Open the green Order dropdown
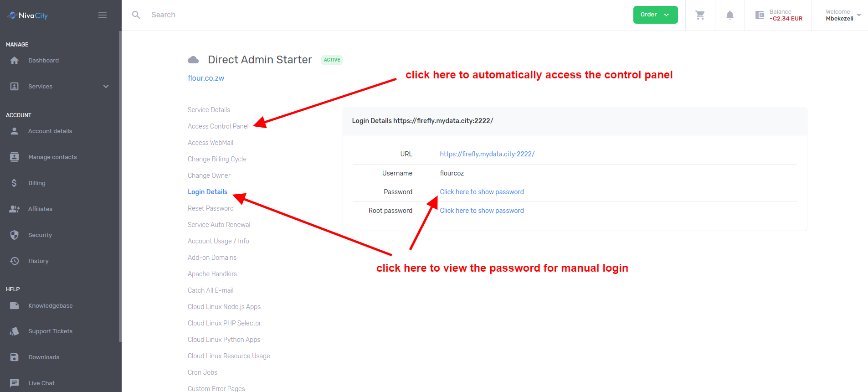Viewport: 868px width, 392px height. 655,15
